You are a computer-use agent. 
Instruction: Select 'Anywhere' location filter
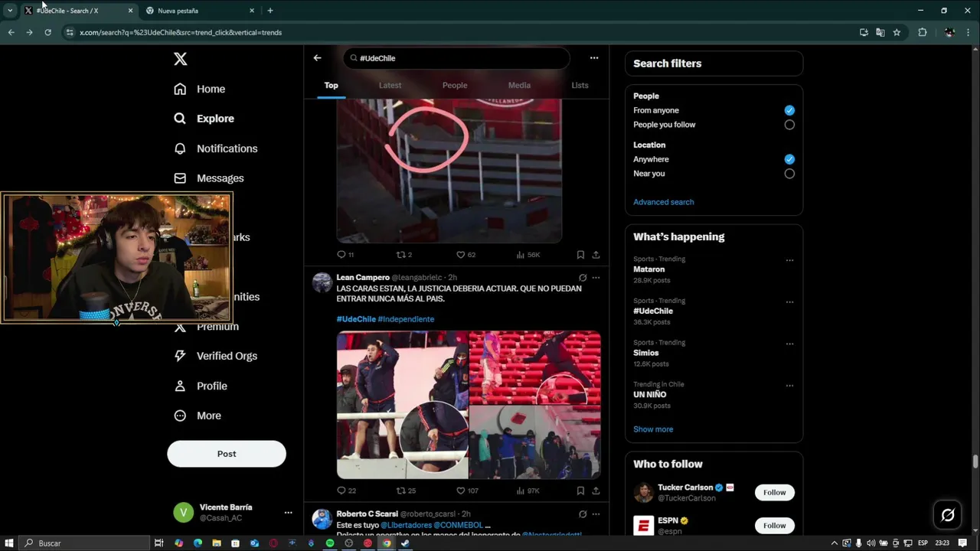(789, 159)
